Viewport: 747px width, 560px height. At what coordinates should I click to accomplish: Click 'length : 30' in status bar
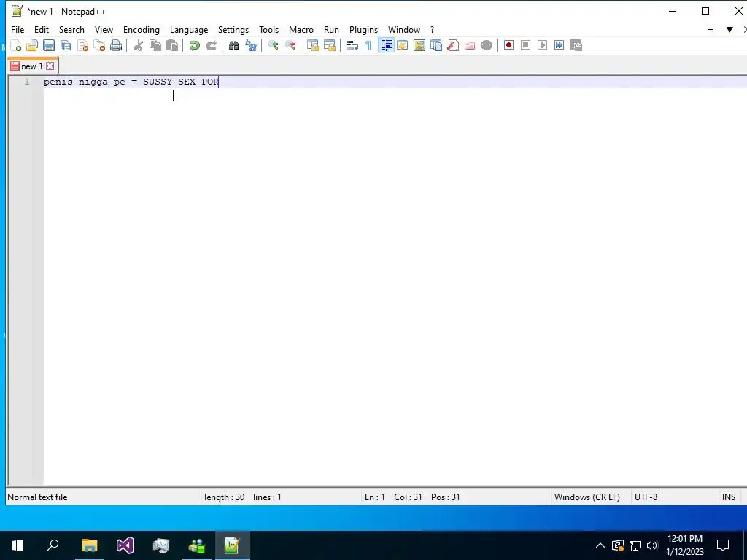click(x=225, y=497)
